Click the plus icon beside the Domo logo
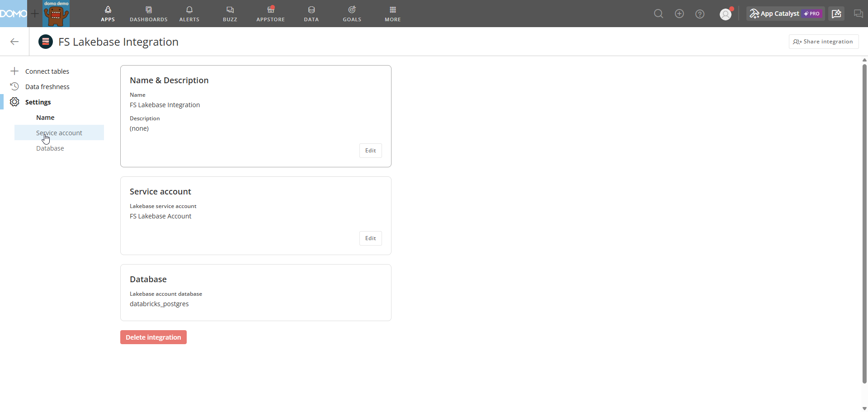868x412 pixels. [x=35, y=14]
